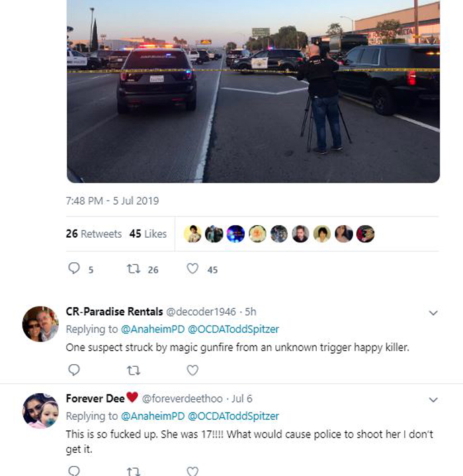
Task: Click the reply icon under main tweet
Action: click(73, 268)
